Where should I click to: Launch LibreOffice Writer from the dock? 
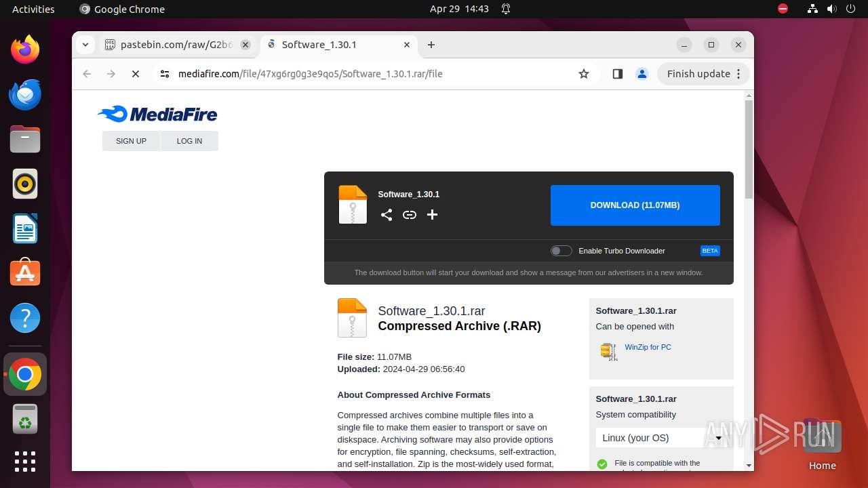pos(25,228)
